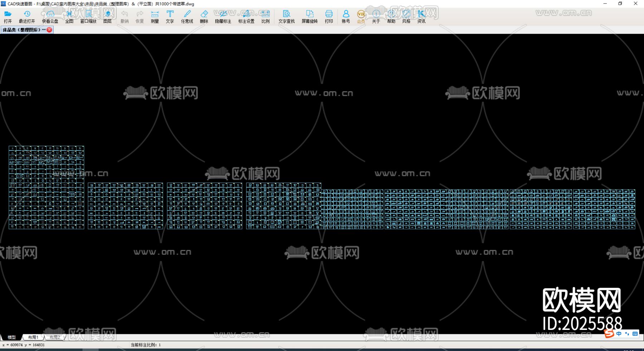Open the 图层 layers panel

[x=107, y=16]
